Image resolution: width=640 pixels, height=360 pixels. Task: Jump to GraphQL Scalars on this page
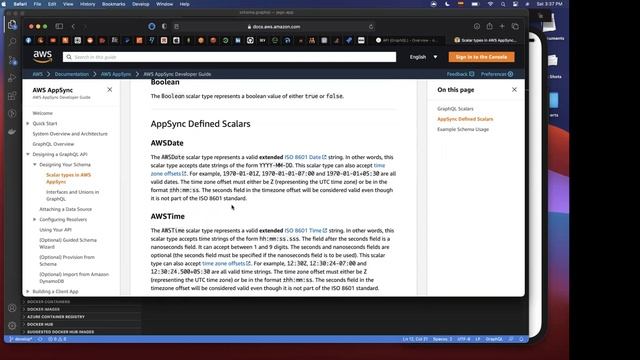coord(455,109)
